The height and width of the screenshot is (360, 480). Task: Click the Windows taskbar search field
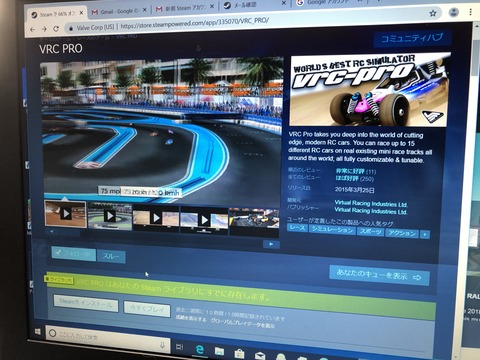point(108,339)
